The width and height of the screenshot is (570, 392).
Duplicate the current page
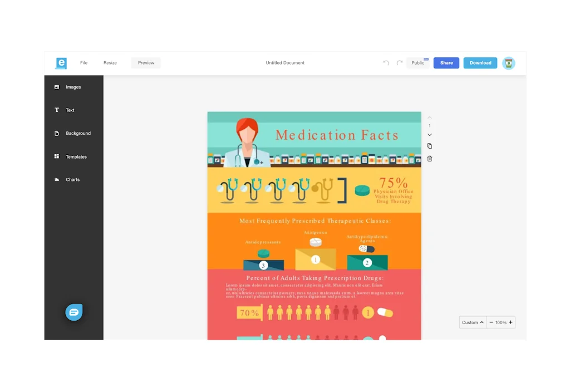pyautogui.click(x=429, y=146)
